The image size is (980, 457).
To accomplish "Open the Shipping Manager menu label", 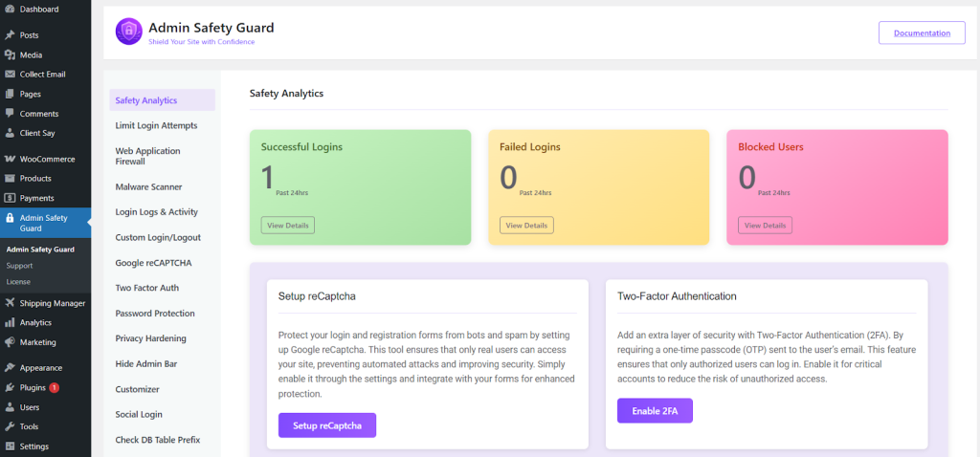I will point(53,303).
